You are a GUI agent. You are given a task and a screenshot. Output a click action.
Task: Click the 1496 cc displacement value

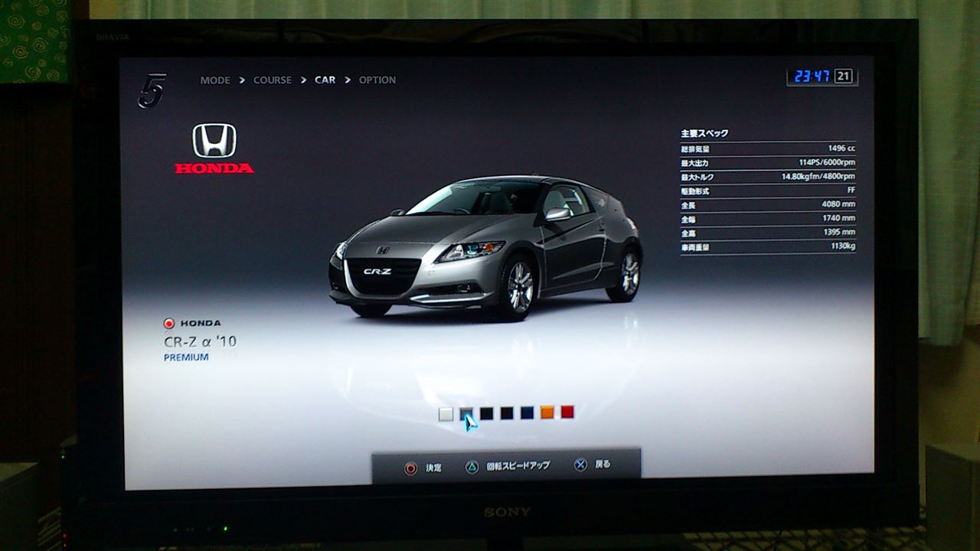[841, 148]
